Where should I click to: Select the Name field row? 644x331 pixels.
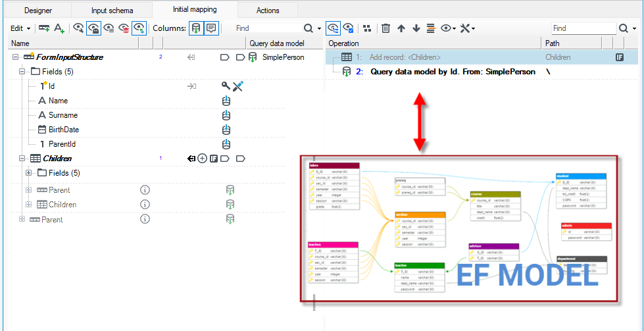[x=146, y=101]
